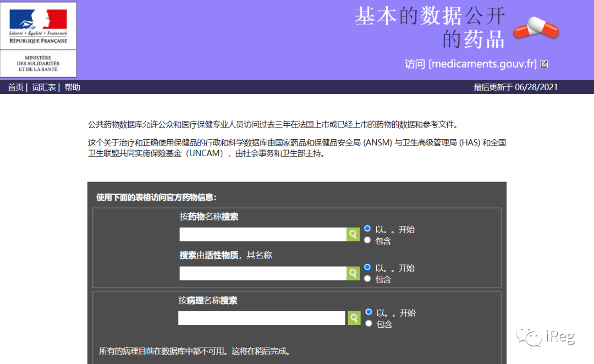Click the paragraph starting with 公共药物数据库允许公众
This screenshot has width=594, height=364.
(x=273, y=125)
